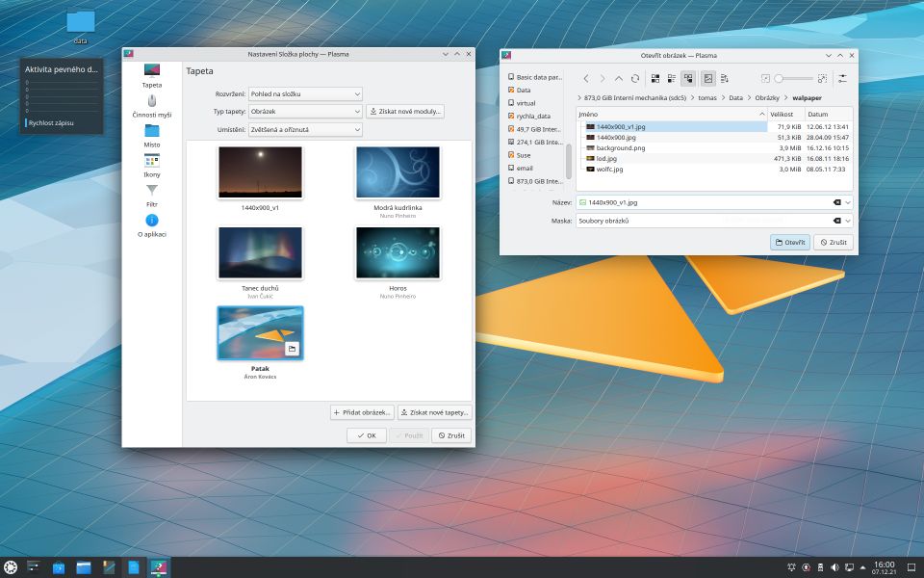Open the virtual place in sidebar

535,103
